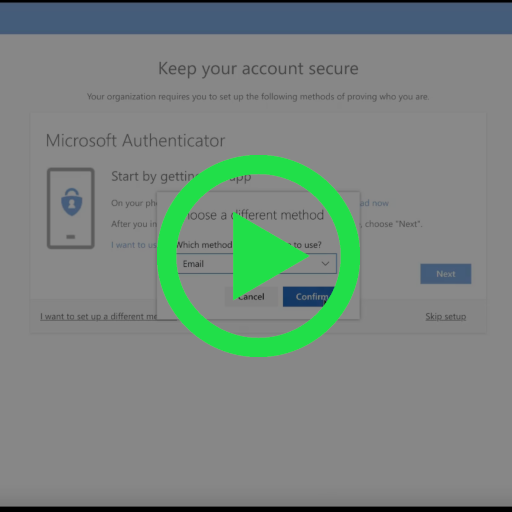Click the Which method question label
The image size is (512, 512).
click(x=248, y=245)
